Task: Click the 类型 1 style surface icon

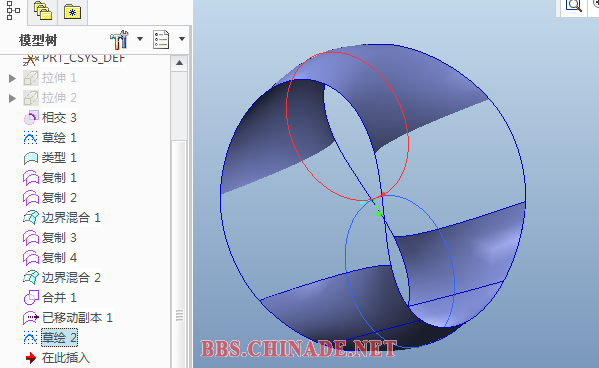Action: tap(31, 158)
